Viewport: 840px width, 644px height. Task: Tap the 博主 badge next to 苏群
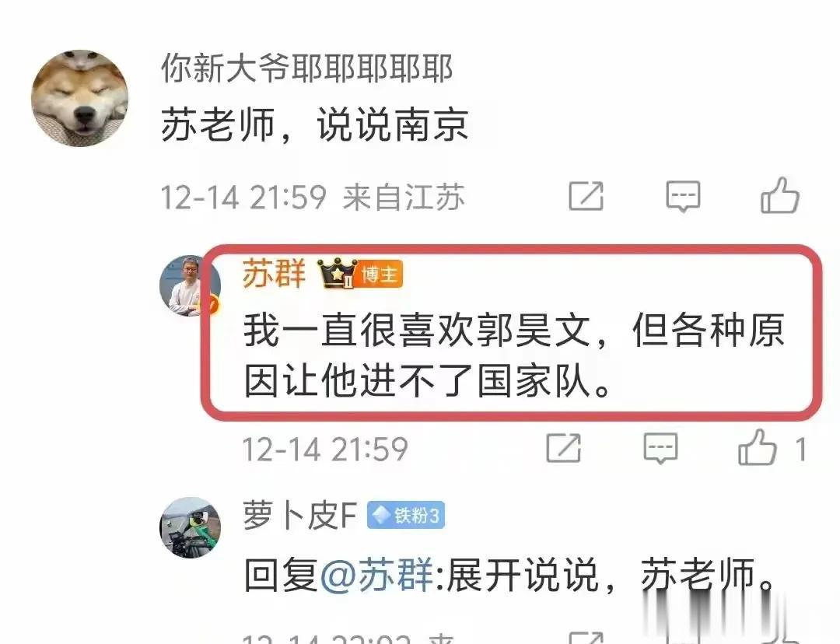click(x=380, y=275)
